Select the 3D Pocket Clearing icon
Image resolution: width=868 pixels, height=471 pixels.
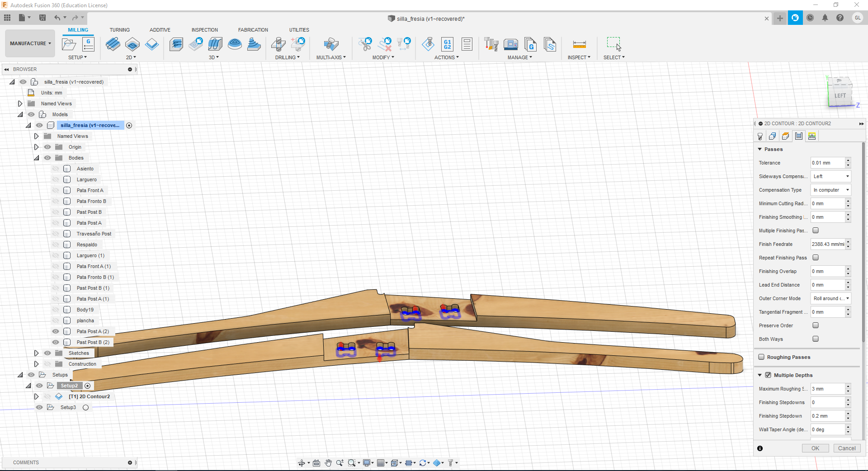[x=196, y=44]
